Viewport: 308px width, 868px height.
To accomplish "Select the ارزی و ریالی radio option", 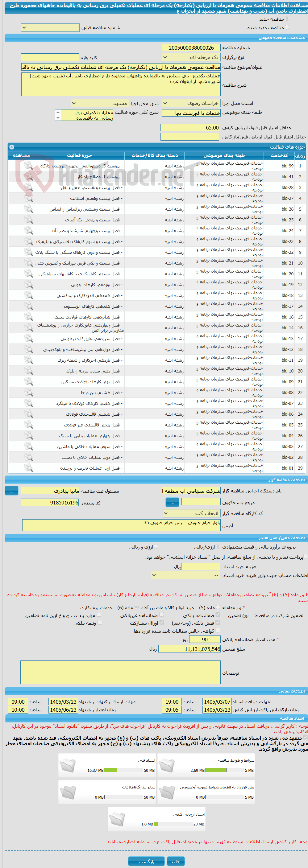I will (156, 546).
